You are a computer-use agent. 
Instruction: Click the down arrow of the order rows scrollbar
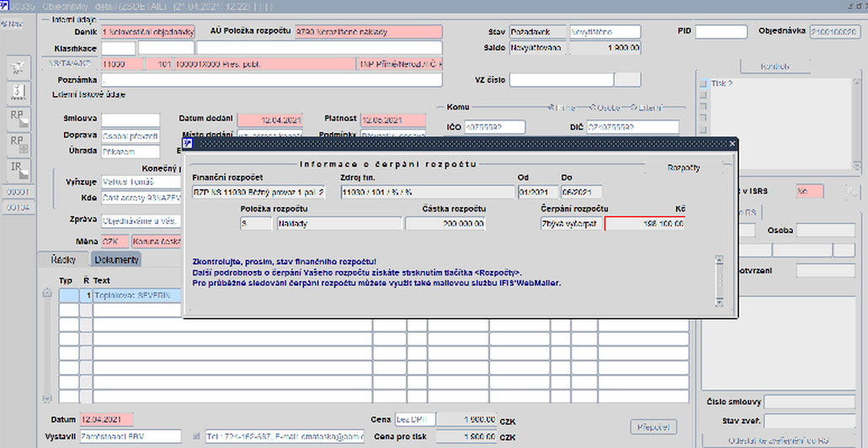pos(47,398)
